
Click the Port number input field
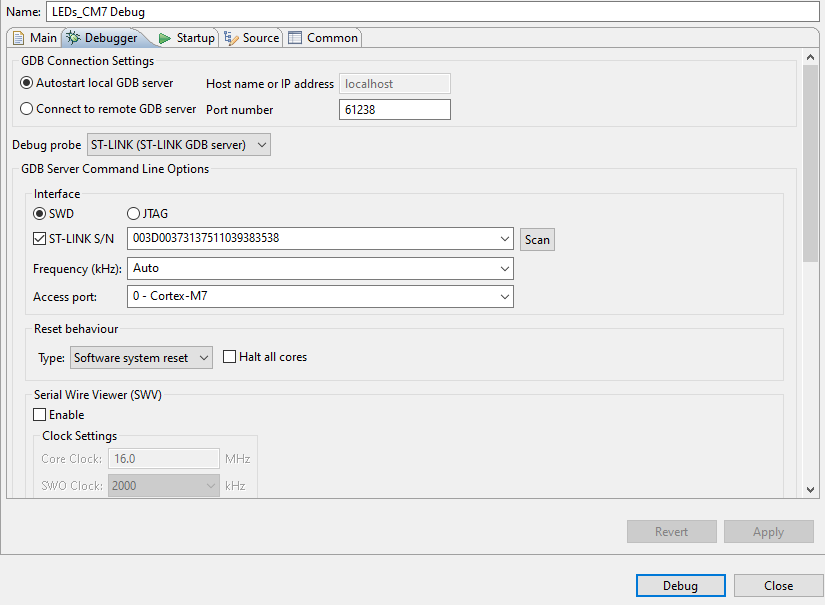[395, 110]
